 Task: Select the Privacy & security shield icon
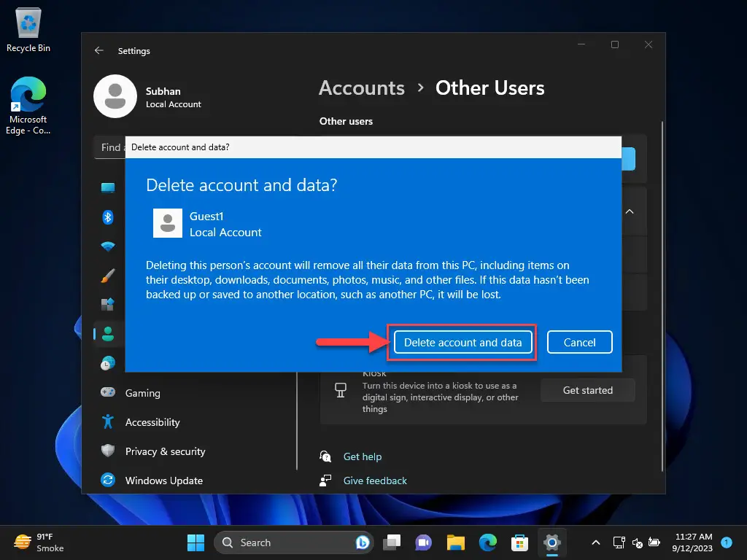(107, 451)
